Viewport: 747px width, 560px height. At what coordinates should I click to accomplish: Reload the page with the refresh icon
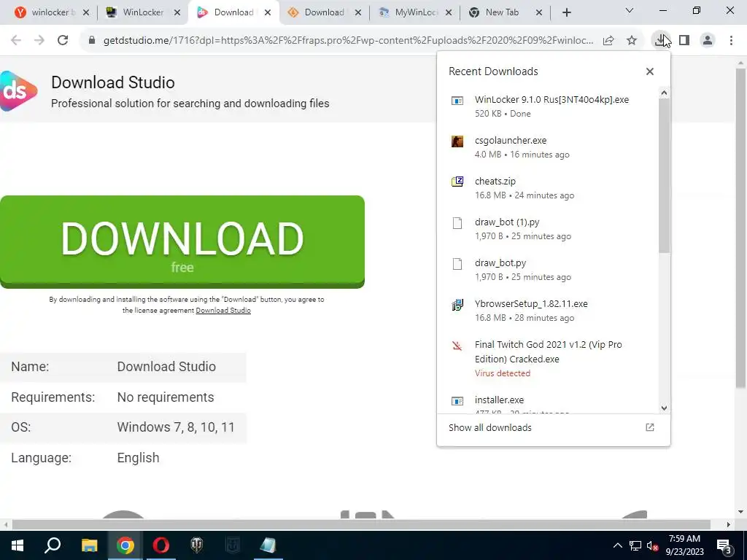tap(63, 41)
